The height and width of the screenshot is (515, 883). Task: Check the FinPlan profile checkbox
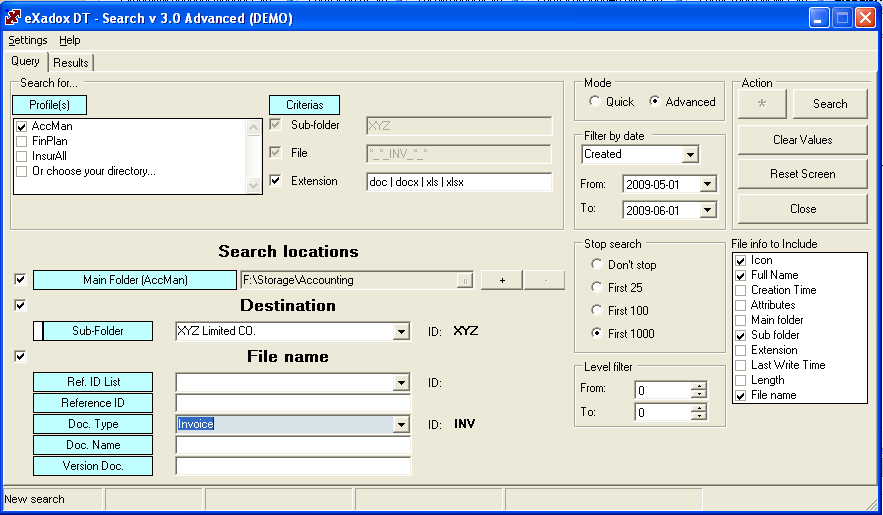click(21, 142)
